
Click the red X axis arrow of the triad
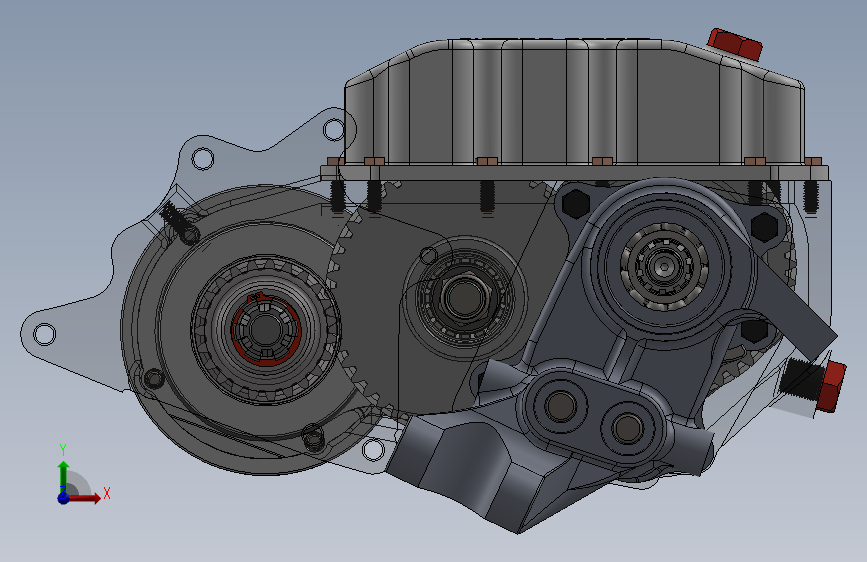[x=84, y=498]
